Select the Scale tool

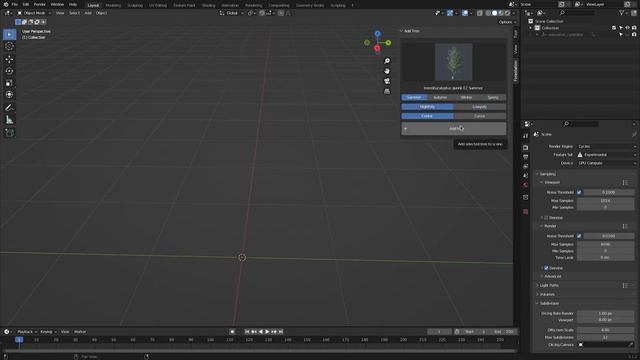[9, 83]
